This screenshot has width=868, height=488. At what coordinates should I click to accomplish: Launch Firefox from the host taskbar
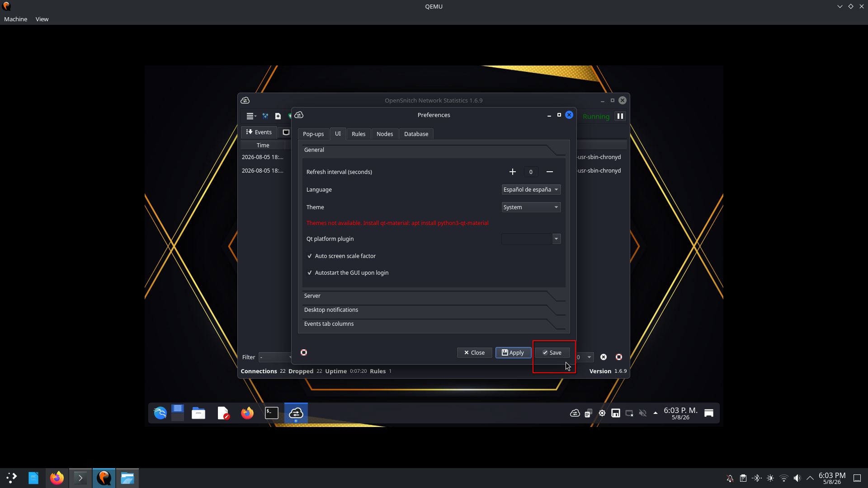click(x=57, y=478)
